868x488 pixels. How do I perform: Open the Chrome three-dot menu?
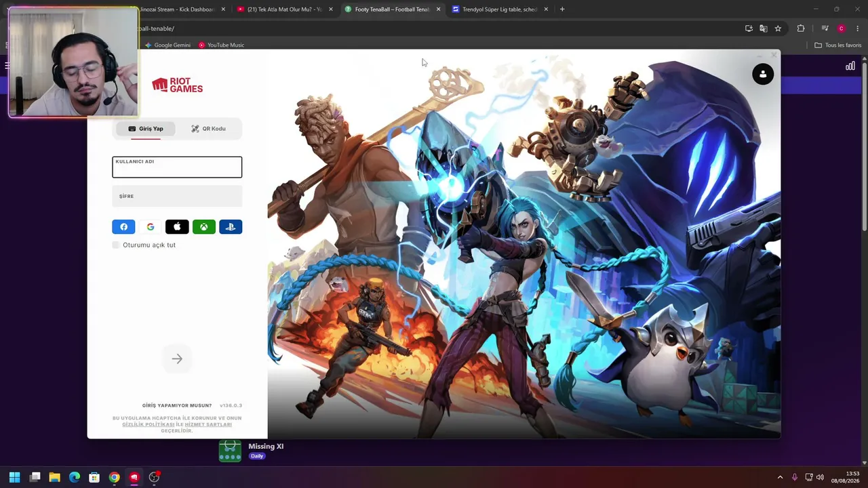click(858, 28)
